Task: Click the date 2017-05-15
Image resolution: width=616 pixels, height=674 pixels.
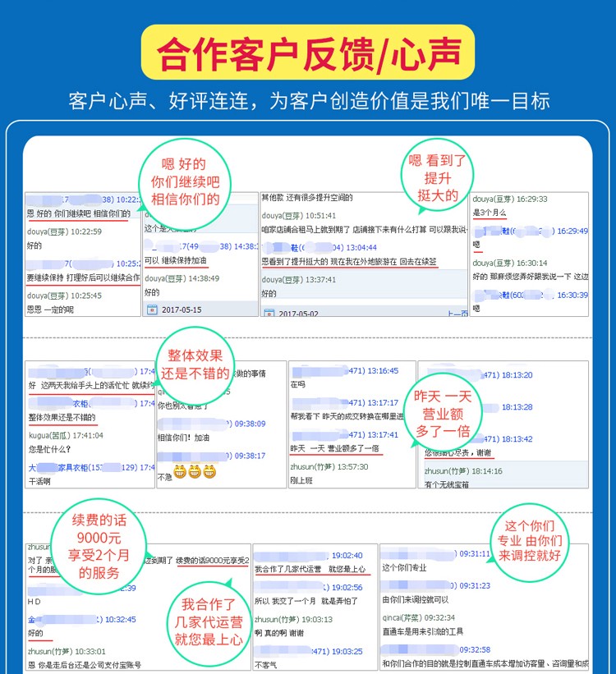Action: [x=182, y=310]
